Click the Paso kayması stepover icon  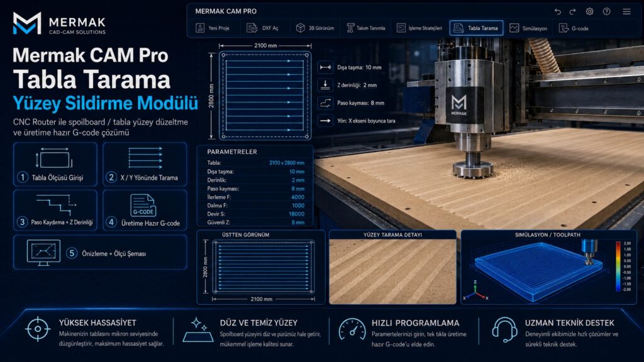[x=325, y=102]
